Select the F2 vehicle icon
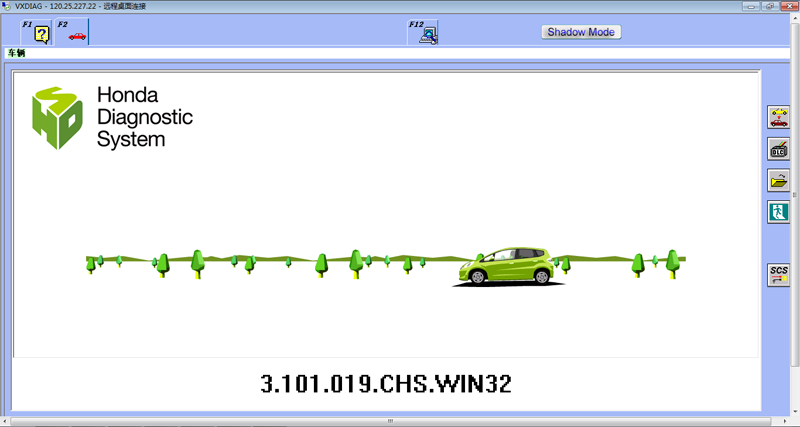 pyautogui.click(x=72, y=32)
